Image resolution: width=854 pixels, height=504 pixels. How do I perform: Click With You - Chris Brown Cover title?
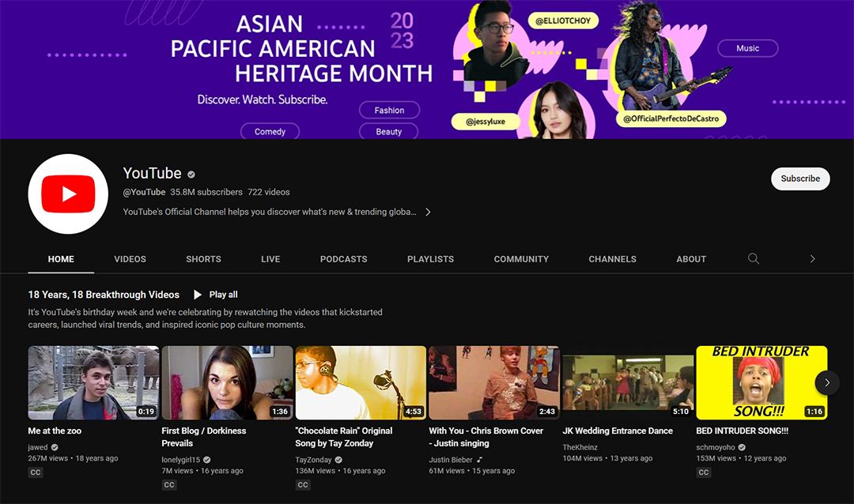click(486, 437)
